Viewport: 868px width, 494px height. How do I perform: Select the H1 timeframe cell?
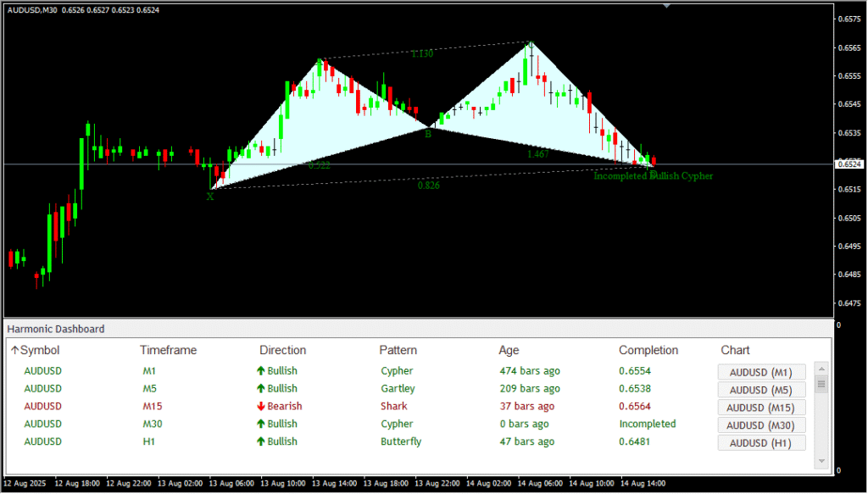149,442
